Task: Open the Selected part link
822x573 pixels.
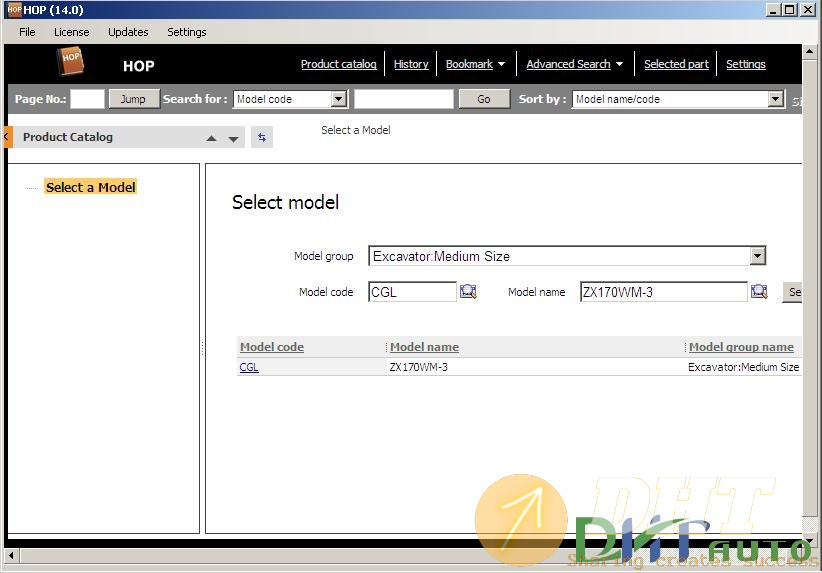Action: tap(676, 64)
